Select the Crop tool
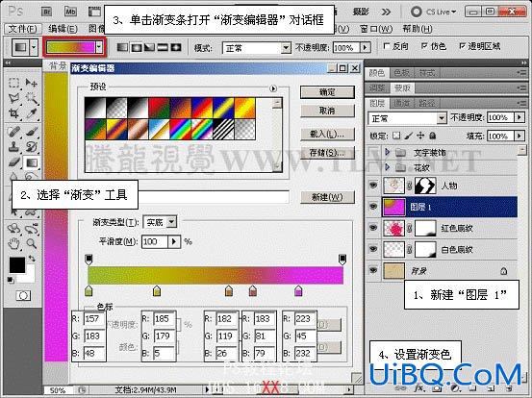532x398 pixels. [x=13, y=113]
